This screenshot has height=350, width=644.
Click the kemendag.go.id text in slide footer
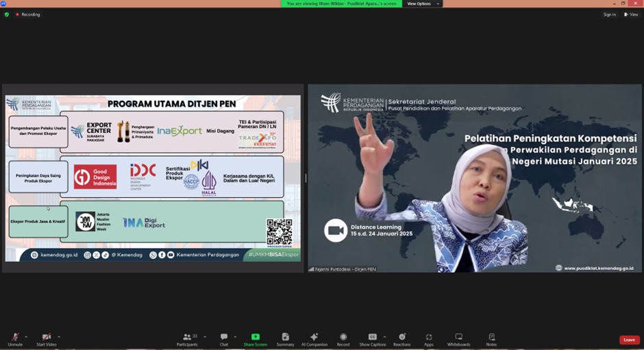point(59,255)
